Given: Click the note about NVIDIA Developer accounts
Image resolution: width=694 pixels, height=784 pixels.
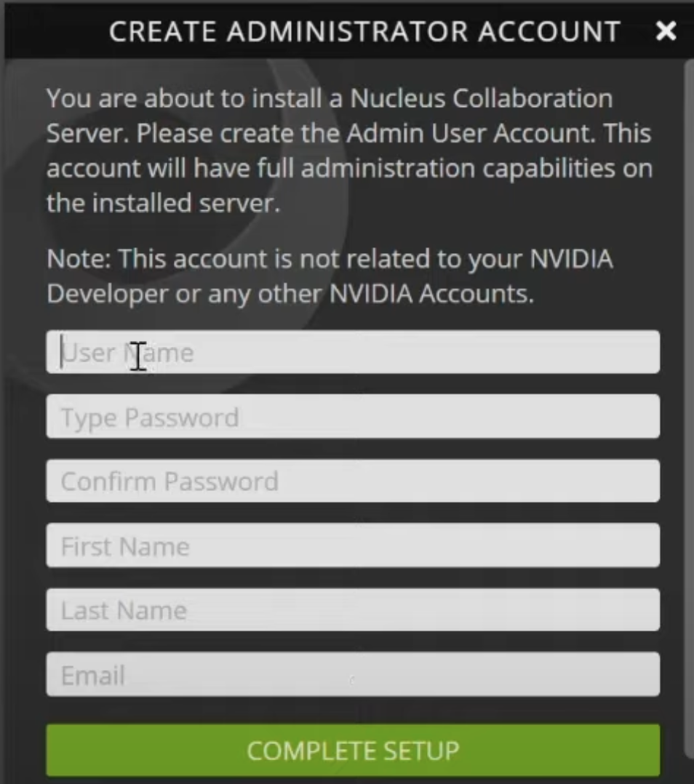Looking at the screenshot, I should [329, 276].
